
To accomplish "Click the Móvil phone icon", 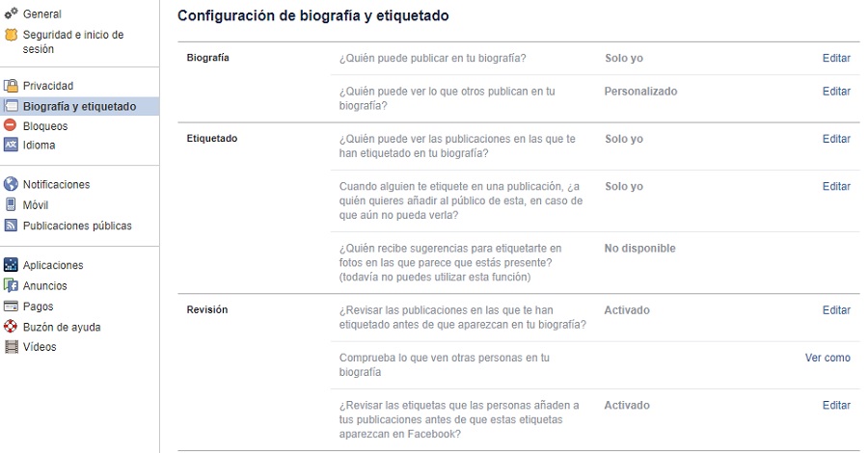I will pyautogui.click(x=11, y=204).
